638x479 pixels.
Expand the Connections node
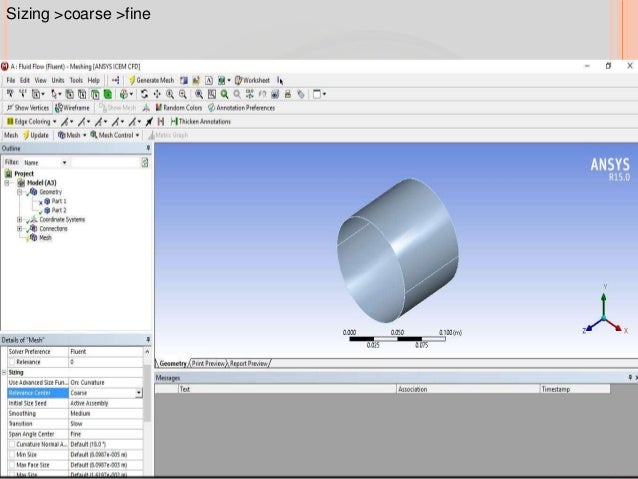19,229
